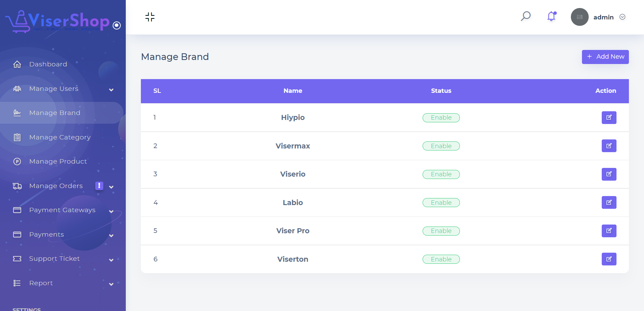Click the admin profile avatar
Viewport: 644px width, 311px height.
pyautogui.click(x=580, y=17)
